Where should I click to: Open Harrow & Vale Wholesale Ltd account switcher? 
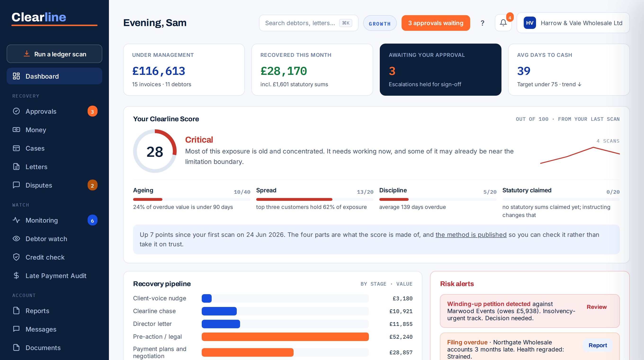[x=573, y=23]
